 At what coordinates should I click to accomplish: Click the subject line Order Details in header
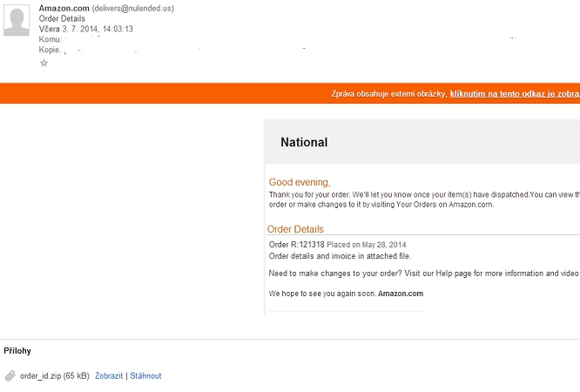coord(62,18)
